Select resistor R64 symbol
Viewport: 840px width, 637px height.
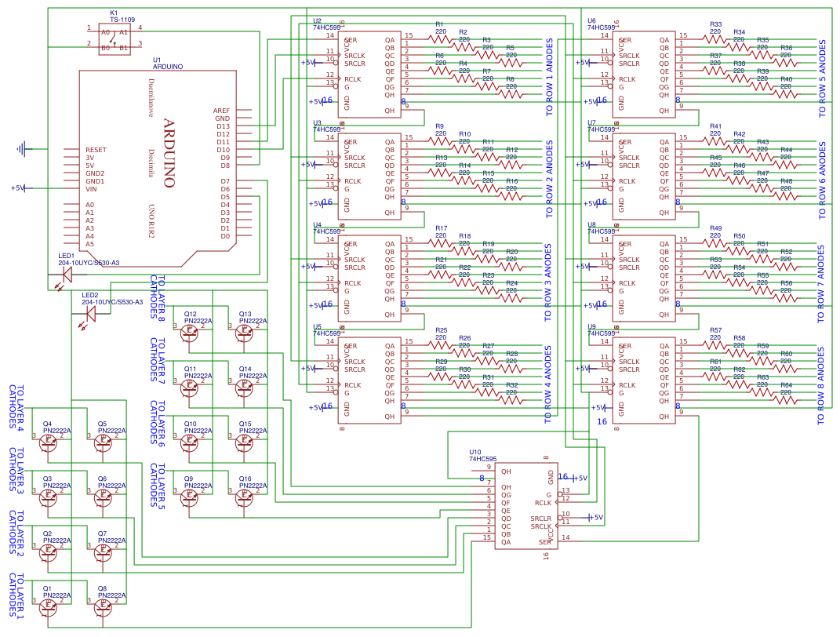[x=785, y=398]
